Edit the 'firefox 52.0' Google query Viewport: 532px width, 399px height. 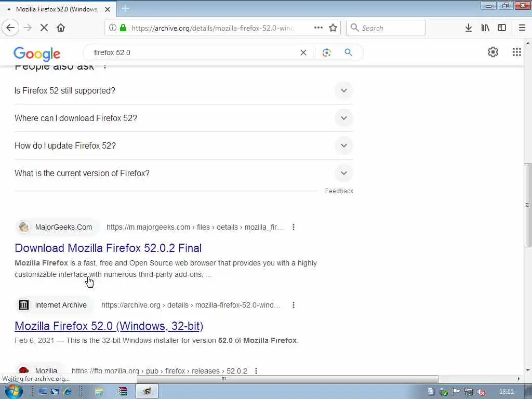112,52
